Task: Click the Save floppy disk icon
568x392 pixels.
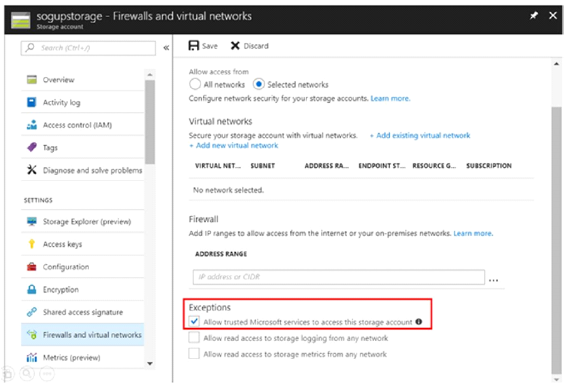Action: click(194, 46)
